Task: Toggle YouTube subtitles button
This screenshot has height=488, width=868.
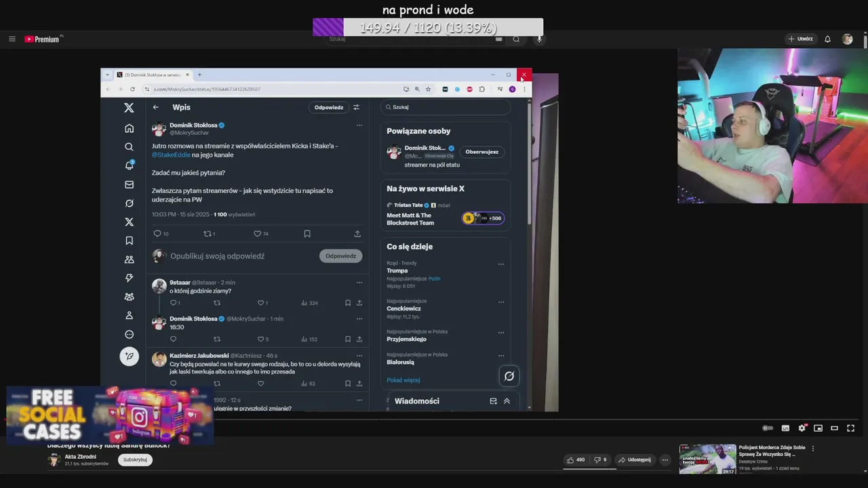Action: 785,428
